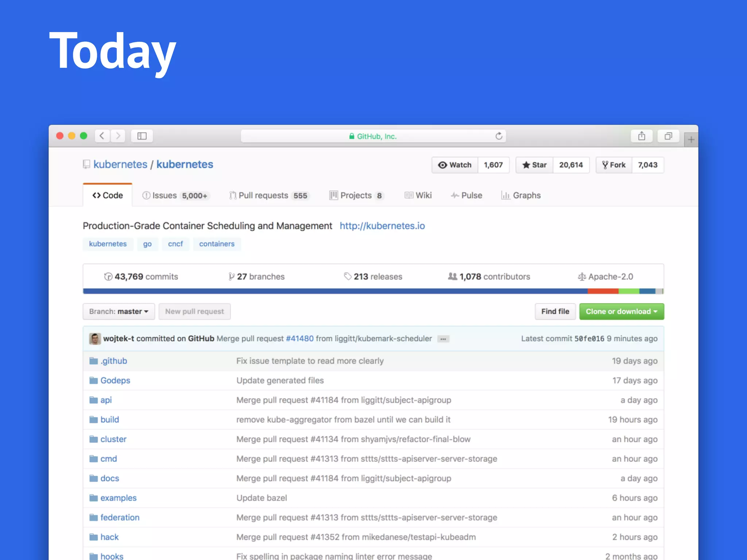Screen dimensions: 747x560
Task: Open the http://kubernetes.io link
Action: [382, 226]
